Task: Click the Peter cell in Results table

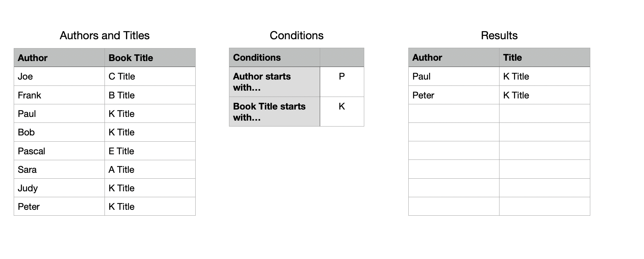Action: click(454, 95)
